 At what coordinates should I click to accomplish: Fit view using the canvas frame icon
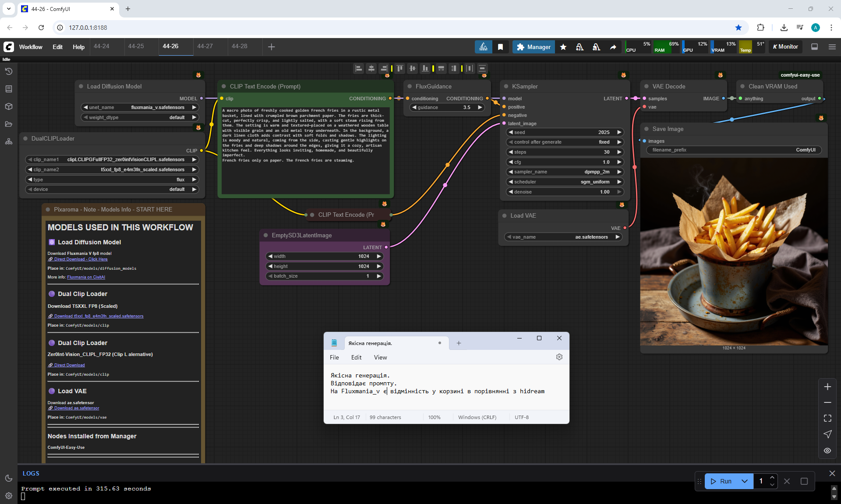pos(827,418)
